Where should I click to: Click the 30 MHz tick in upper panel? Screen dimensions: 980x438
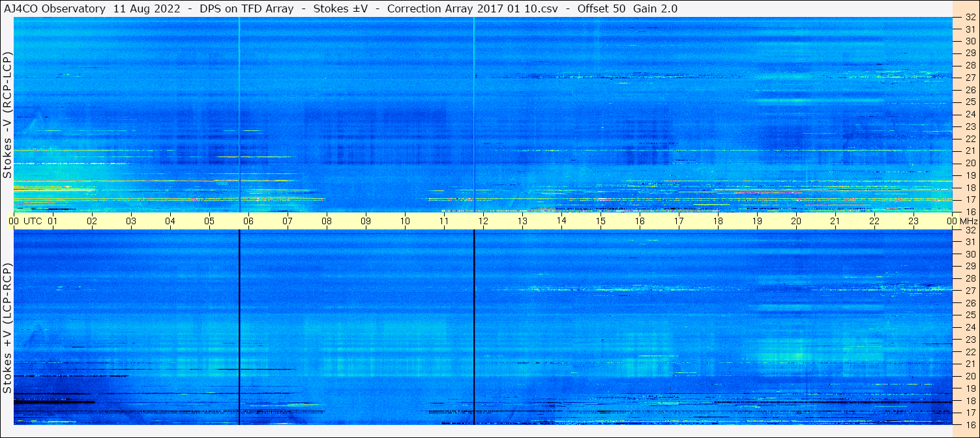[x=970, y=40]
